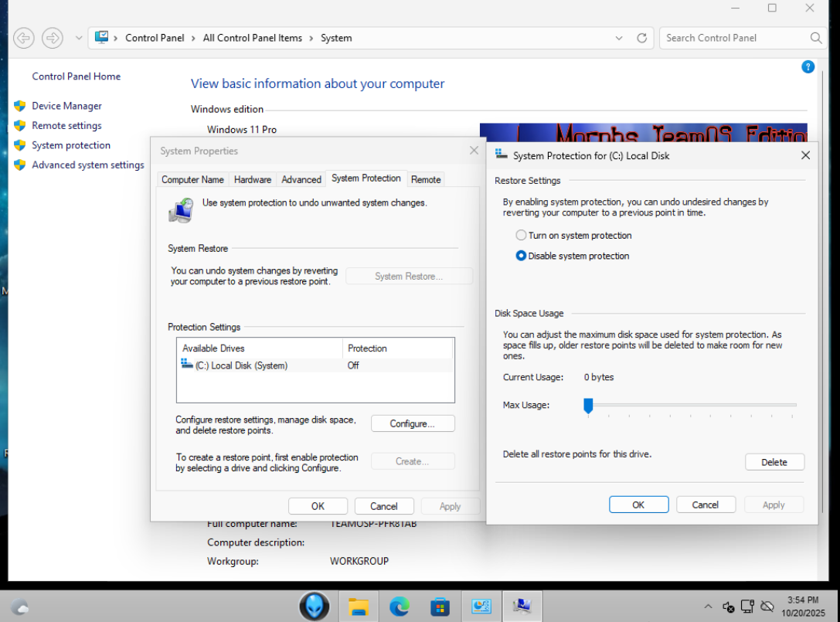
Task: Open the blue Help icon
Action: [x=808, y=67]
